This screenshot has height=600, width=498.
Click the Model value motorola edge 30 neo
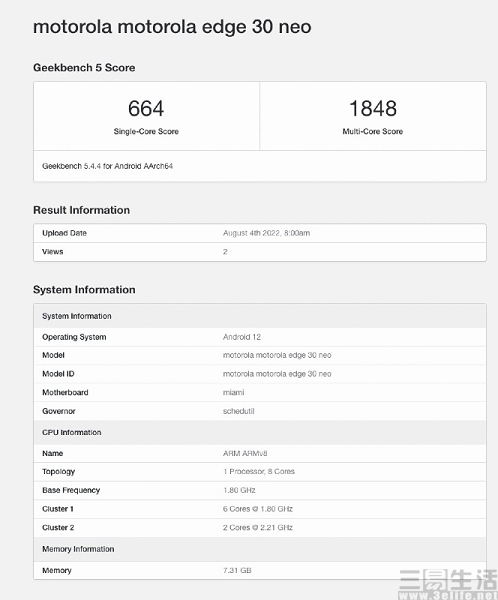277,355
